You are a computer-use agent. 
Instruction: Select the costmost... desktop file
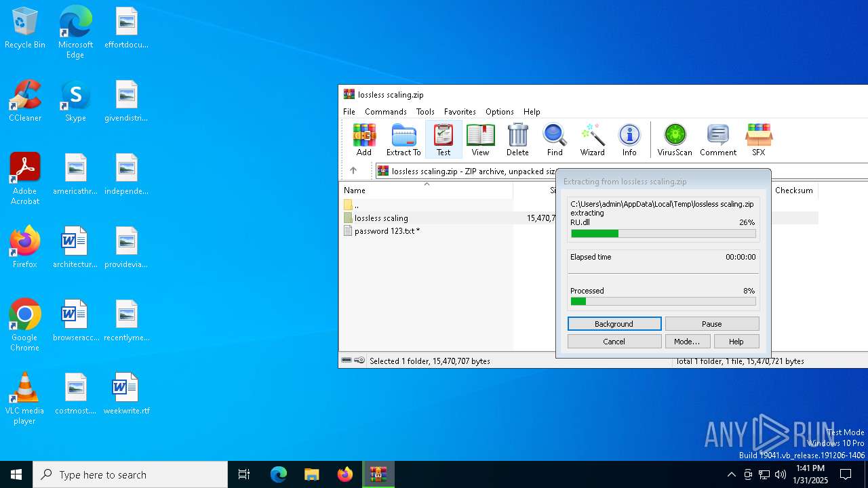point(75,394)
